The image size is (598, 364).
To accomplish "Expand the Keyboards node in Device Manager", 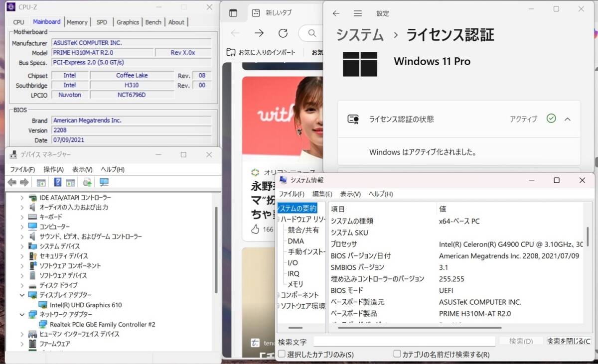I will pos(22,217).
